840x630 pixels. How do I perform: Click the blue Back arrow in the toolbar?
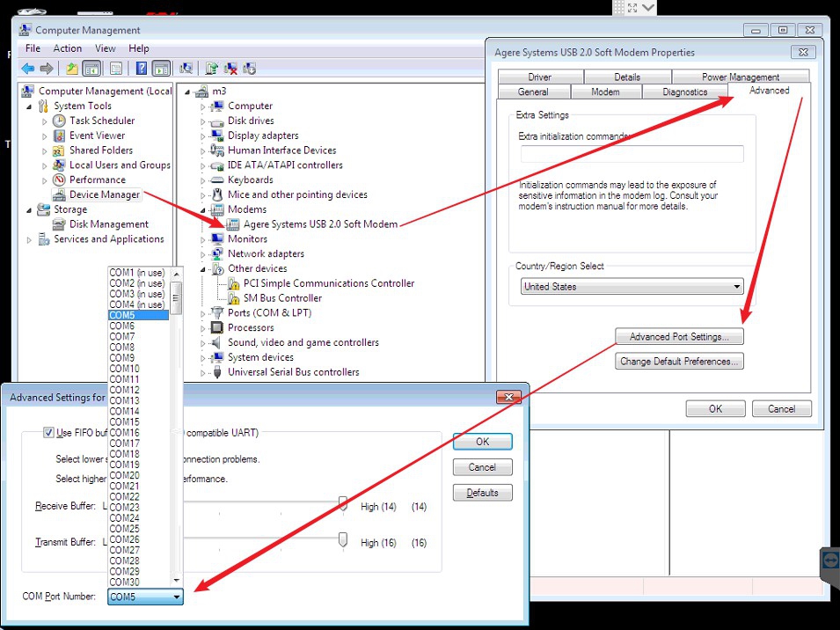28,69
